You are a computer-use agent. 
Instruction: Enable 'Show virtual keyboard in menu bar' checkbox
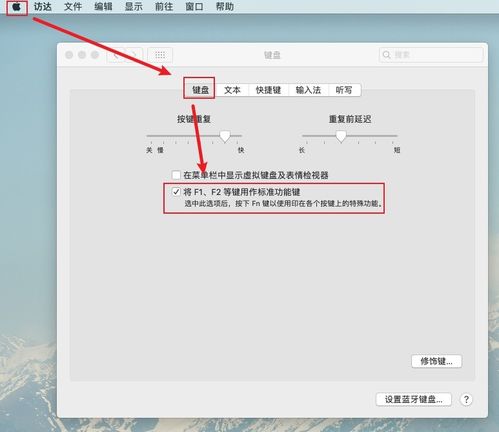point(176,175)
